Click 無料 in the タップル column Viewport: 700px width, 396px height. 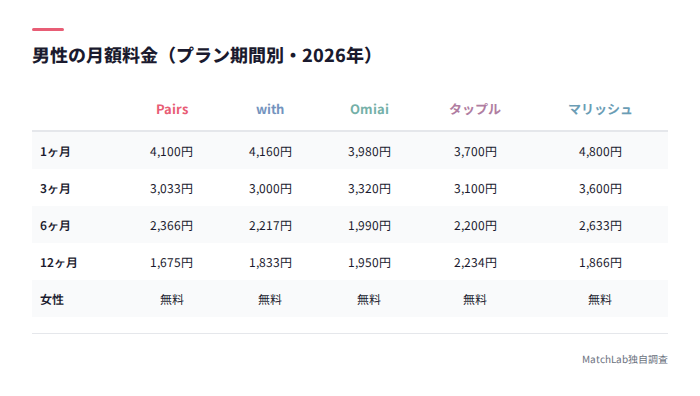pos(475,300)
